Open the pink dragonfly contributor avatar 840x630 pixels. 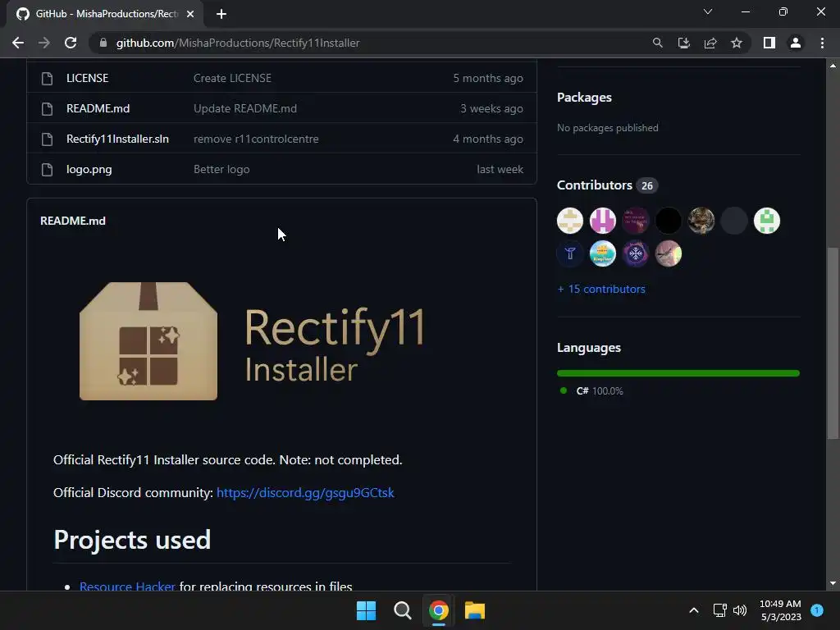pyautogui.click(x=669, y=253)
